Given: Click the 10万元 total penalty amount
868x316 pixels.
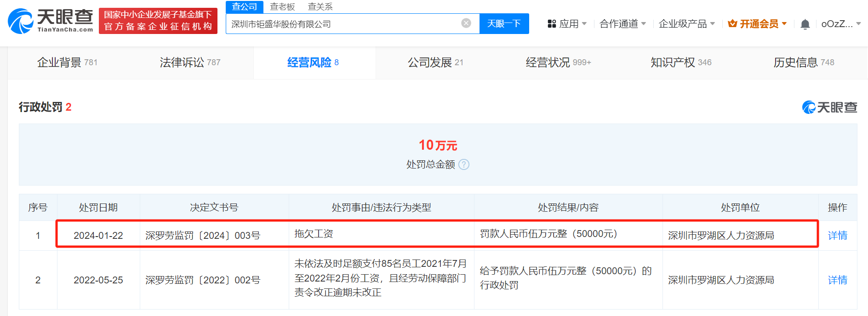Looking at the screenshot, I should 438,145.
